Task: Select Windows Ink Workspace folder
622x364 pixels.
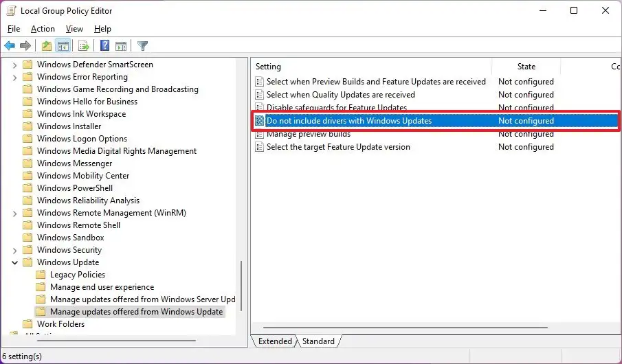Action: [81, 114]
